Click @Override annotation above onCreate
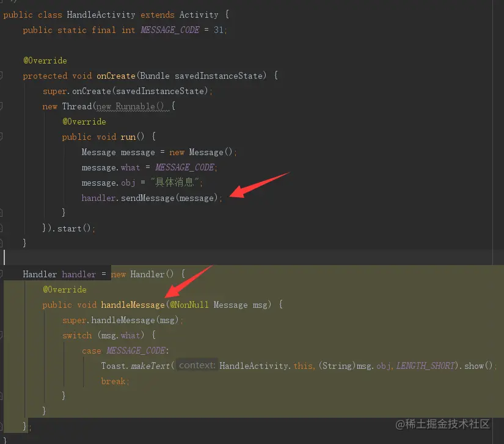This screenshot has width=504, height=444. pos(45,60)
